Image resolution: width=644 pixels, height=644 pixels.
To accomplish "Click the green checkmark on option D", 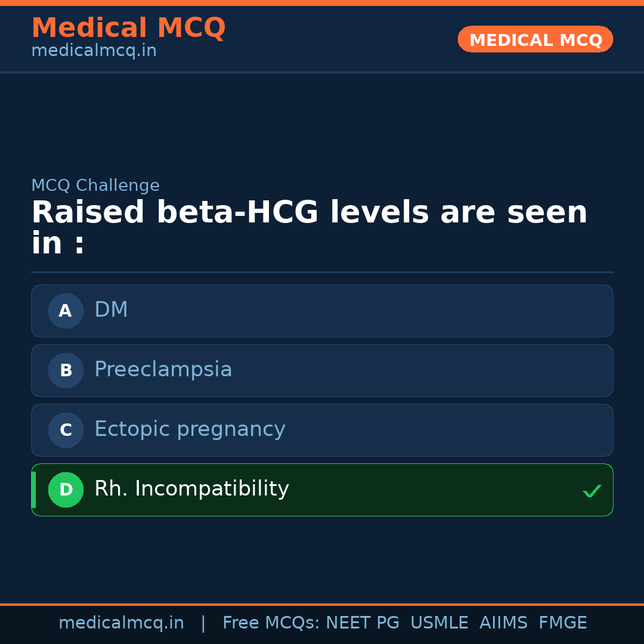I will point(592,491).
